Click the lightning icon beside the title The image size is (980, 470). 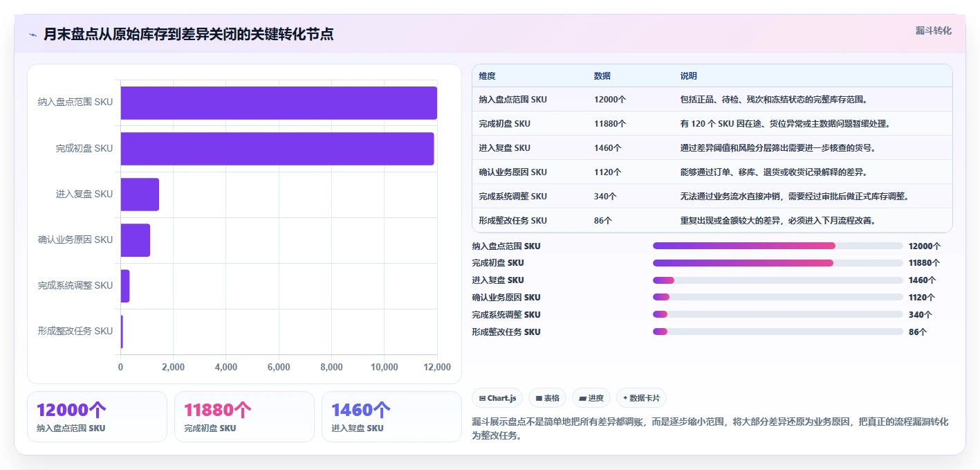33,35
